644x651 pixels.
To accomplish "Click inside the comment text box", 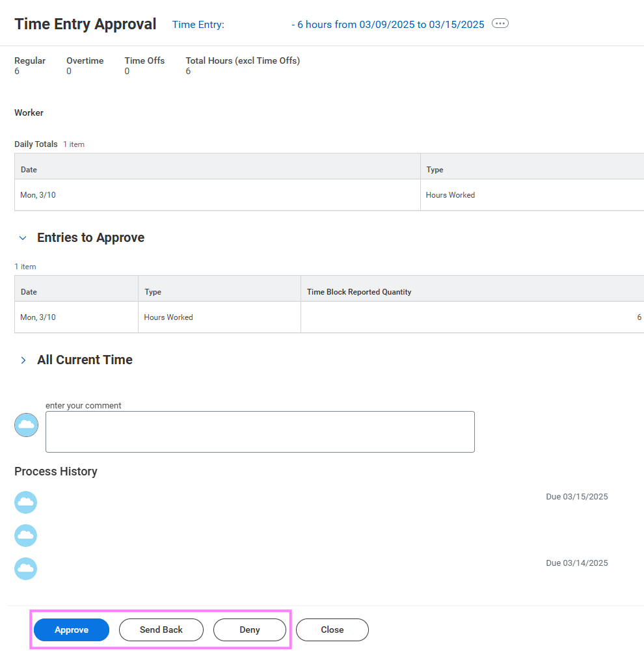I will 260,431.
